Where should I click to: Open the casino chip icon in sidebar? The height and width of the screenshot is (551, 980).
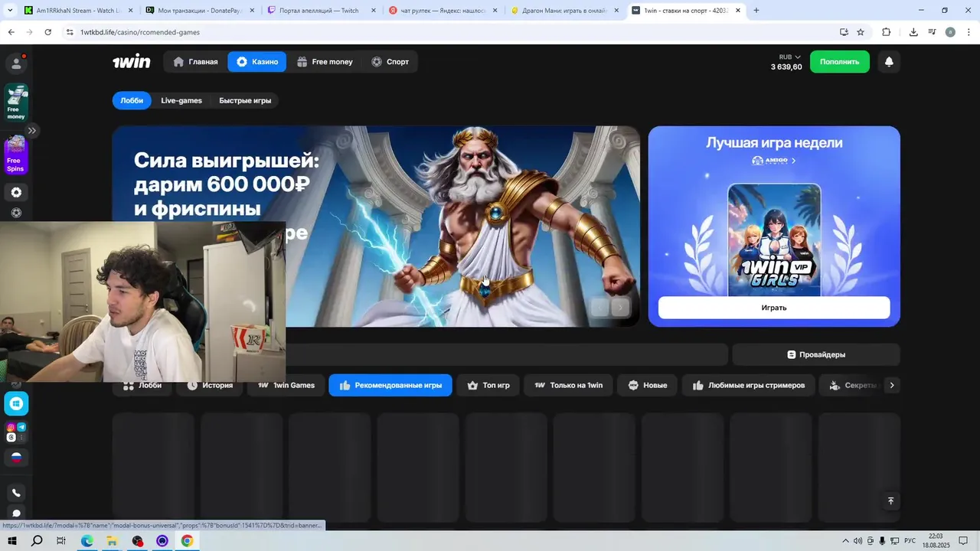(x=16, y=192)
